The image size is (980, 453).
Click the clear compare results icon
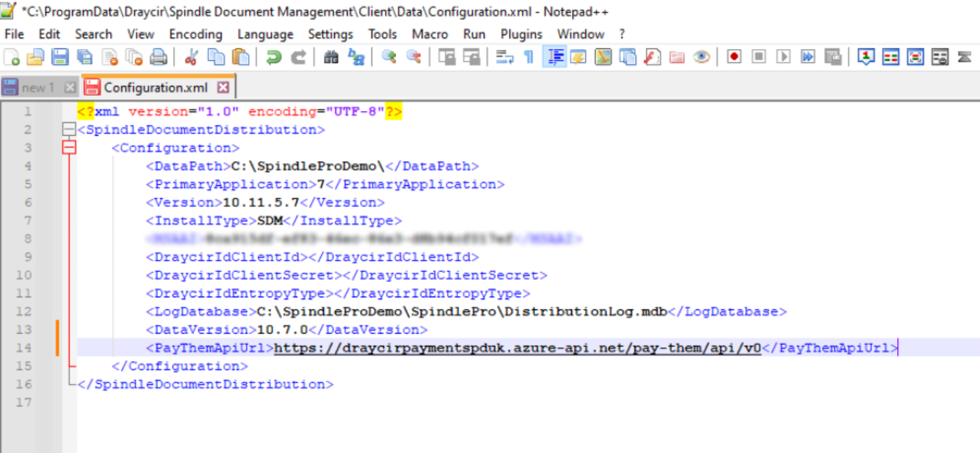(940, 57)
